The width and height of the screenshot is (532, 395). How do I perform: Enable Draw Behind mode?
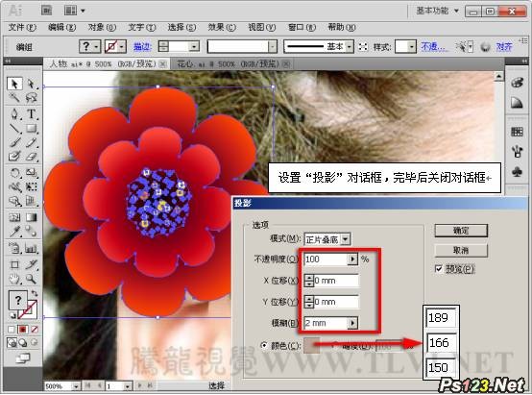click(23, 343)
